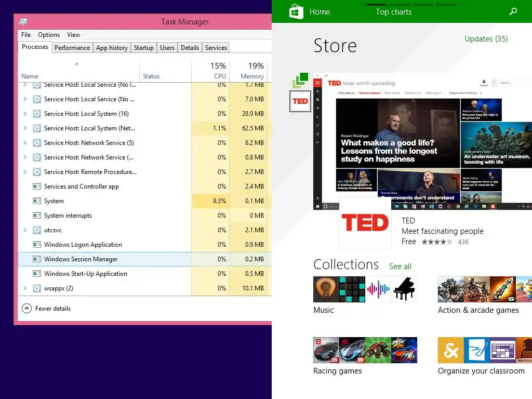Open piano app in Music collection
The image size is (532, 399).
[x=404, y=289]
